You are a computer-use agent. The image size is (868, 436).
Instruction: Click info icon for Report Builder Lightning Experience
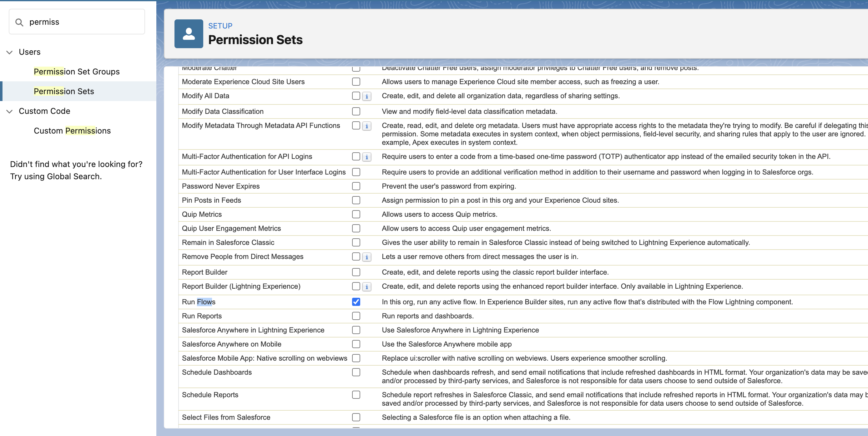[x=366, y=286]
